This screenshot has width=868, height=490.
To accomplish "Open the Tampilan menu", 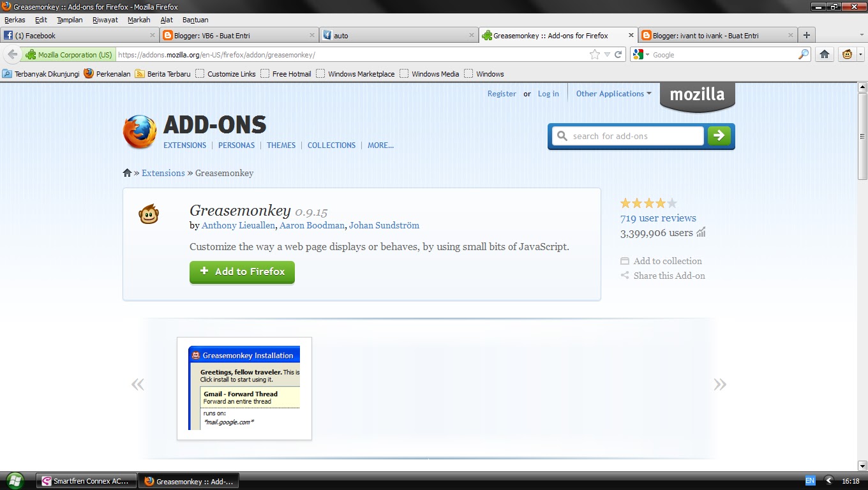I will point(70,20).
